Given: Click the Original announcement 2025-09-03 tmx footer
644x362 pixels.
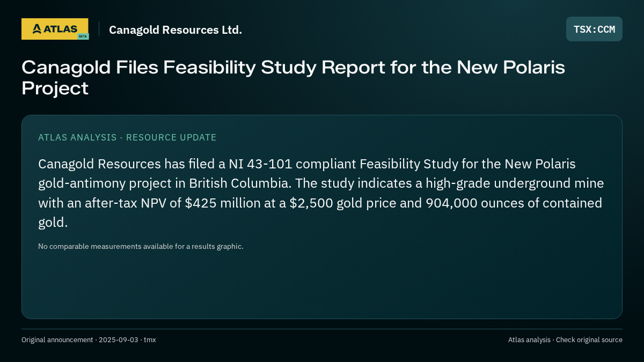Looking at the screenshot, I should [89, 339].
